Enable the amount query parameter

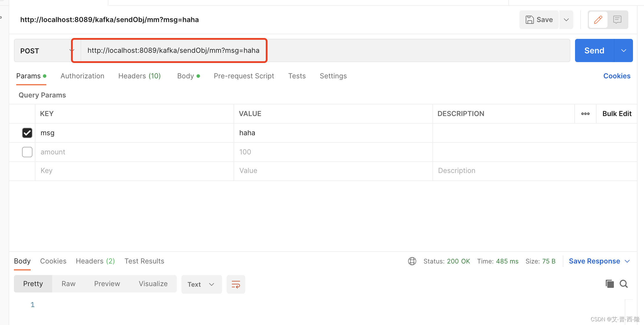(x=27, y=152)
